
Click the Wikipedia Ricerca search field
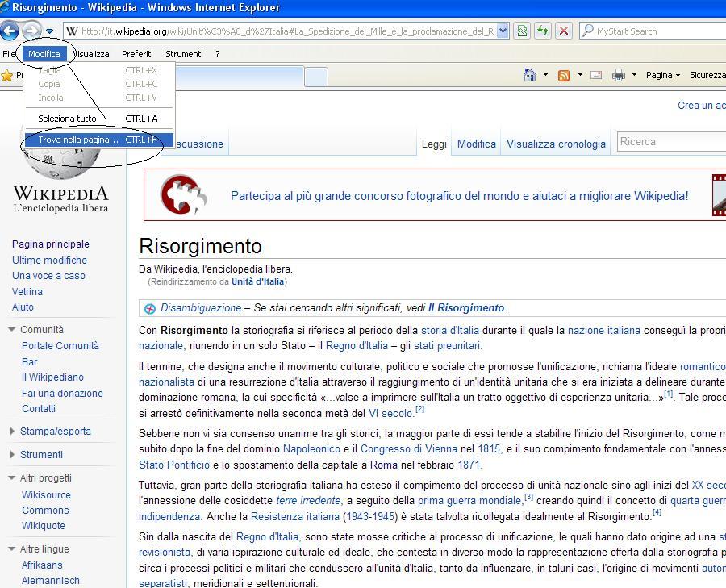pos(671,142)
